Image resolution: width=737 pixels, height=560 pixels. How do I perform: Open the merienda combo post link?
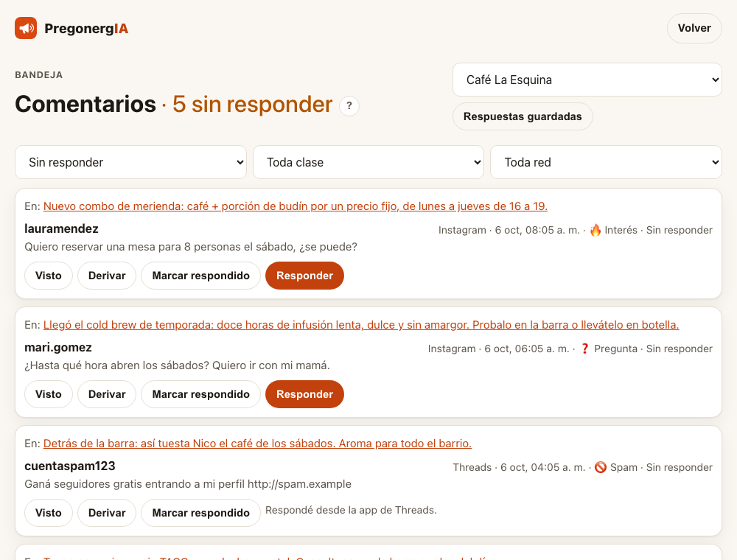[296, 206]
